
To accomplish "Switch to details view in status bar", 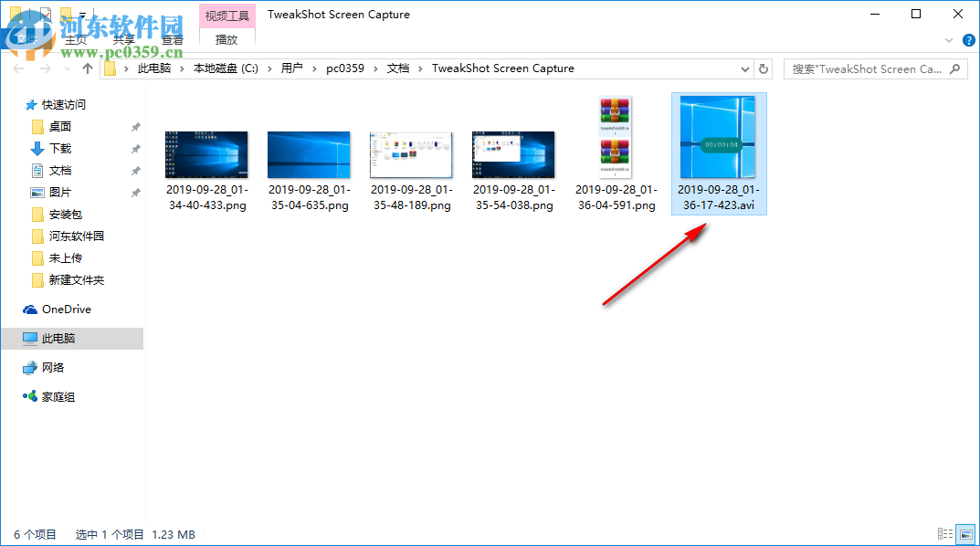I will (x=944, y=534).
